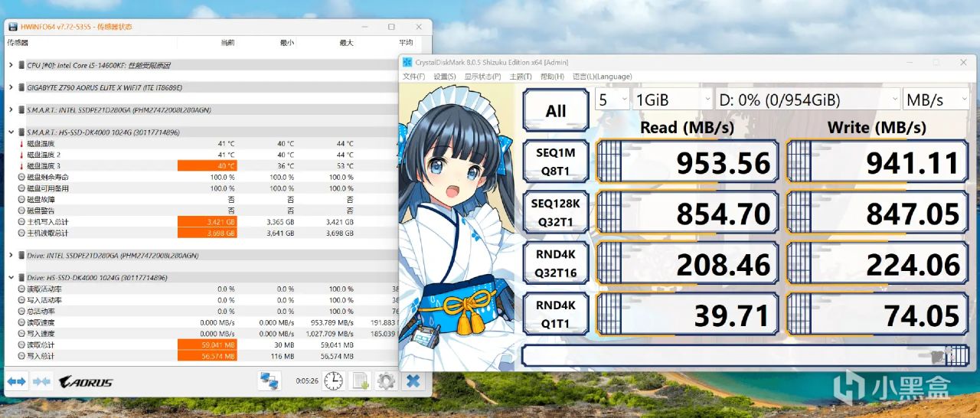Click the 854.70 read result

tap(688, 213)
